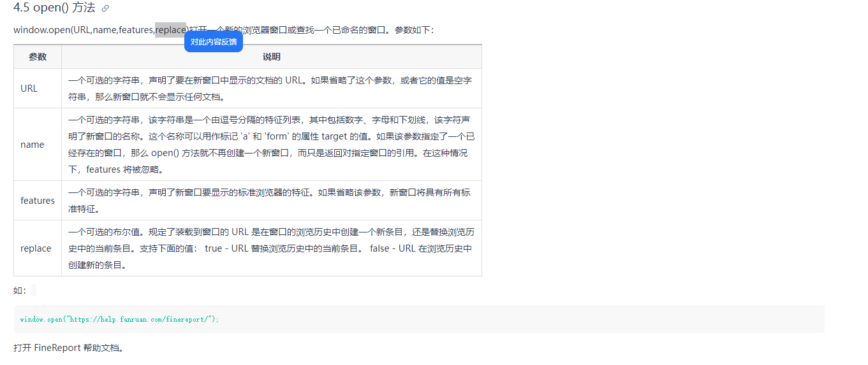The image size is (868, 365).
Task: Click the URL parameter cell
Action: (38, 89)
